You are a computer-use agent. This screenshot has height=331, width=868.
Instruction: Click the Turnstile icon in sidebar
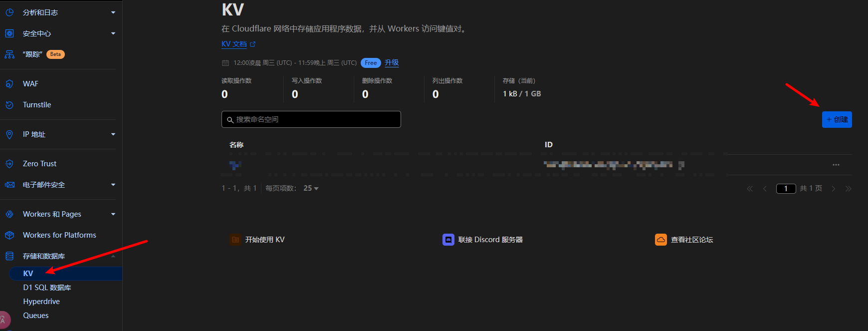coord(9,105)
